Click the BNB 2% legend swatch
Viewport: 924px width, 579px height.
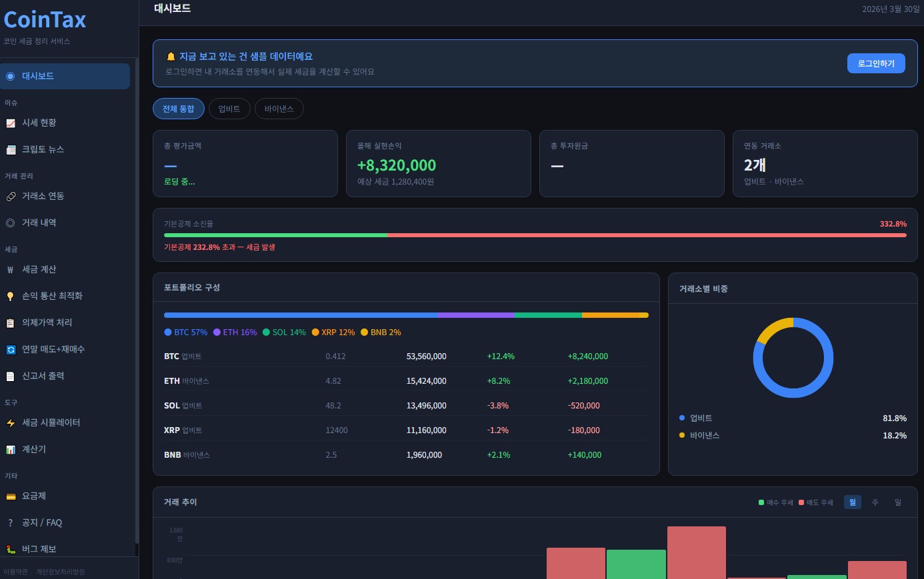pos(364,332)
